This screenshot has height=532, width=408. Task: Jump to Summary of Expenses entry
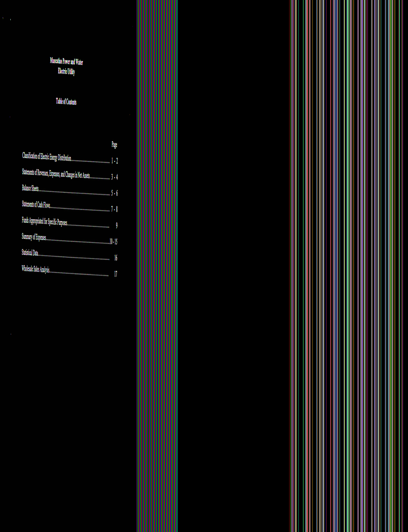pos(34,237)
